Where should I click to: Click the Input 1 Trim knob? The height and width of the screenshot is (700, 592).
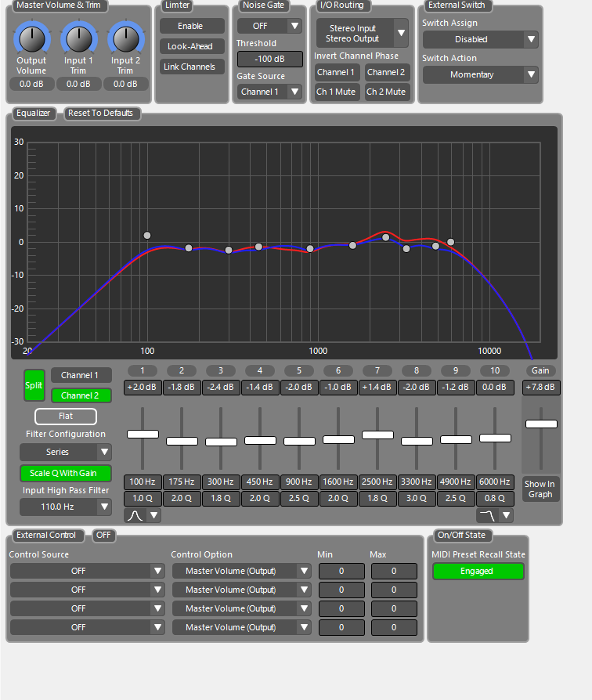tap(78, 37)
